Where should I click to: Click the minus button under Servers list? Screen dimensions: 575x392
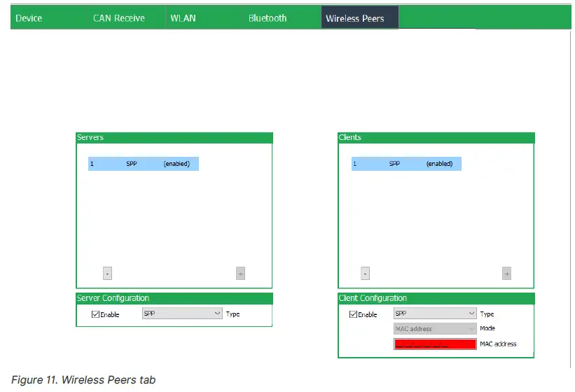pos(107,274)
